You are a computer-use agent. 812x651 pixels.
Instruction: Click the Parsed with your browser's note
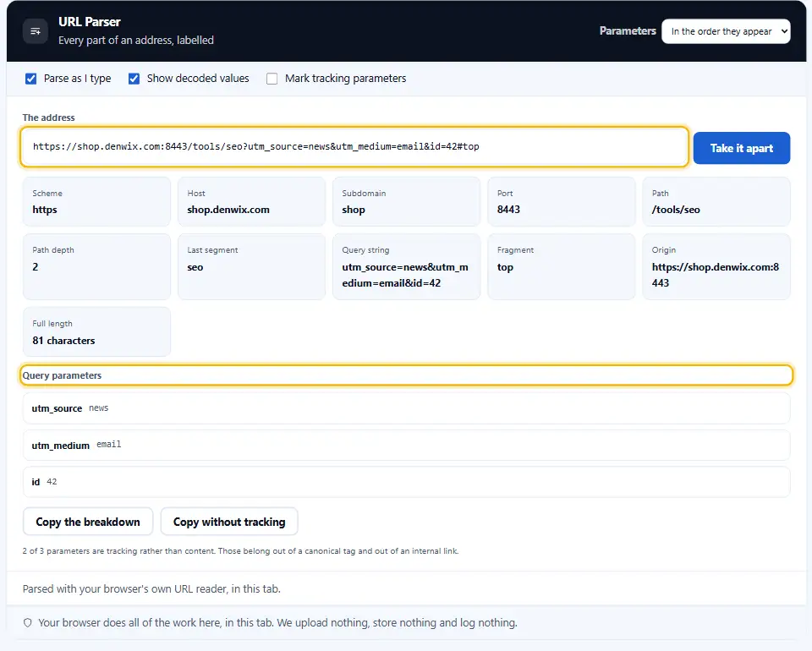[x=151, y=589]
